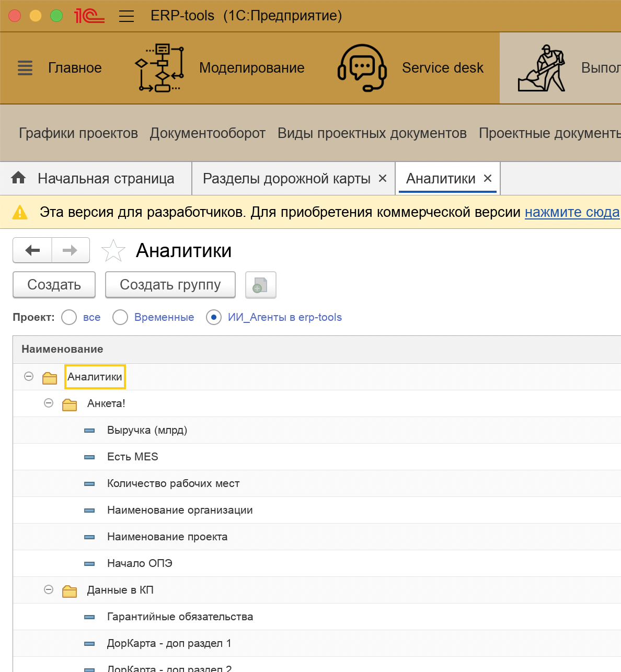This screenshot has height=672, width=621.
Task: Click the Service desk headset icon
Action: (362, 68)
